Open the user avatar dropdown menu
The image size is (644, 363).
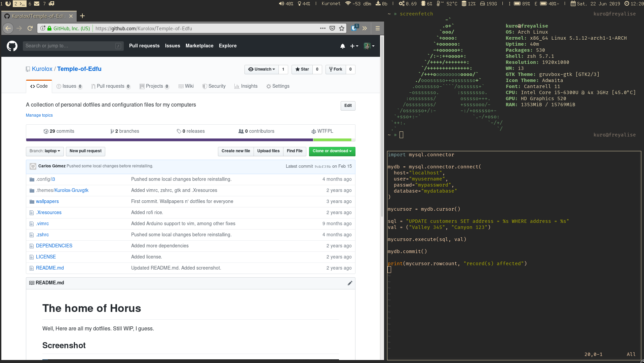pyautogui.click(x=369, y=46)
